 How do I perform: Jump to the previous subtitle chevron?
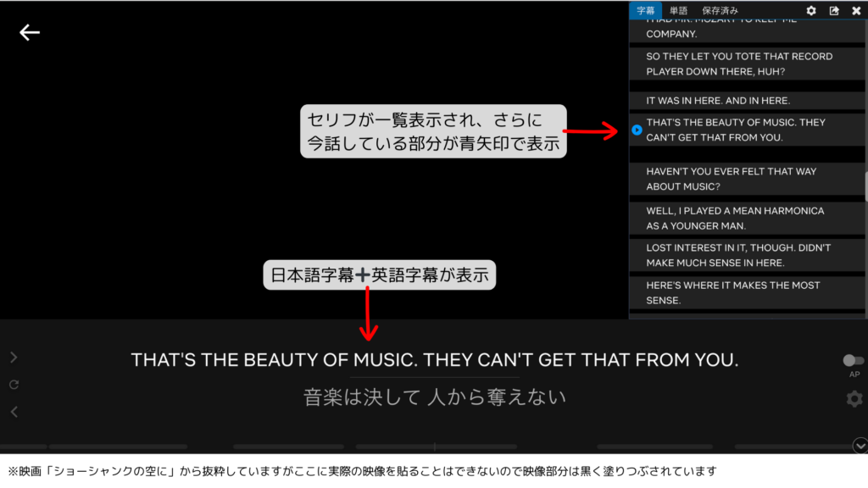pos(14,412)
